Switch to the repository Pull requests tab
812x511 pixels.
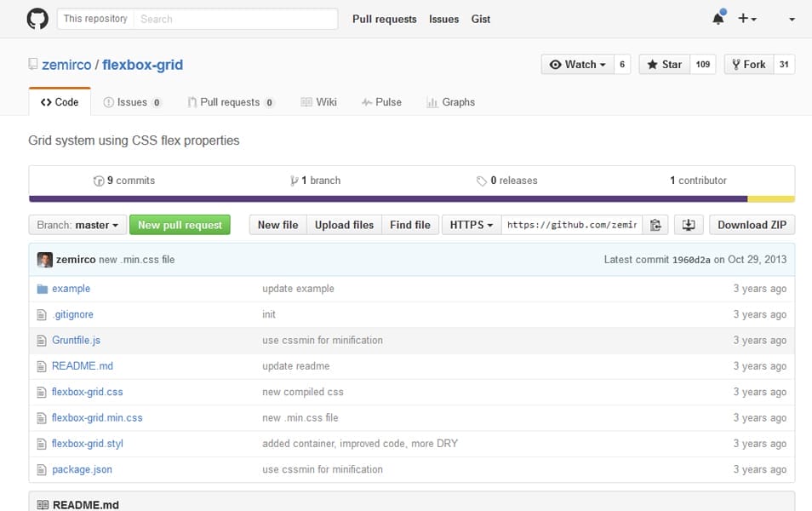[x=231, y=102]
